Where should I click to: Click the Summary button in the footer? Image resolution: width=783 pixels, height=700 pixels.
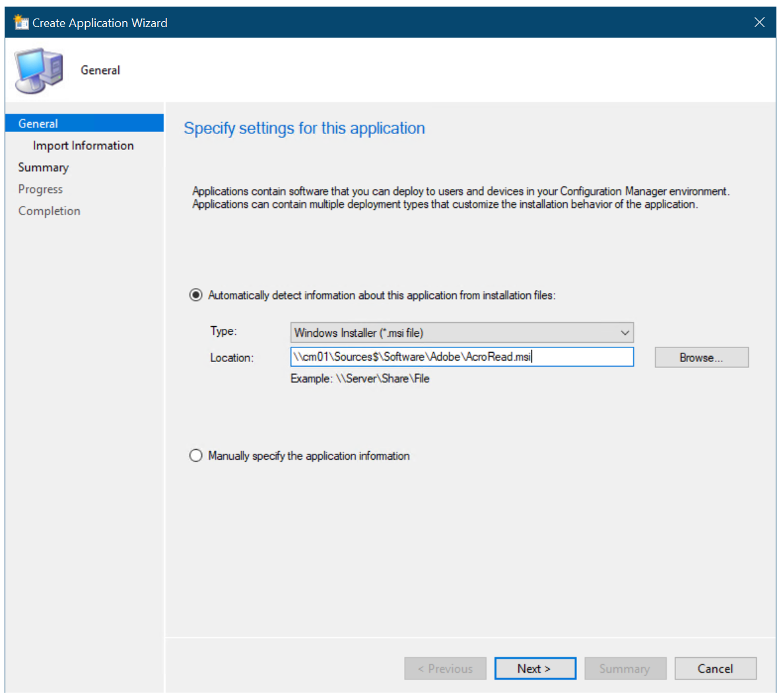pyautogui.click(x=625, y=668)
